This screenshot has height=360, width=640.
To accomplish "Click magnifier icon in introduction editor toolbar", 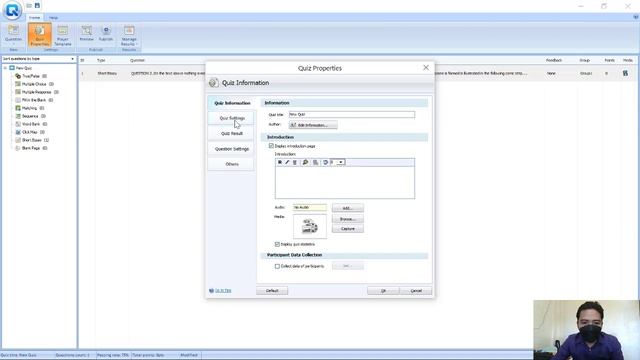I will 305,162.
